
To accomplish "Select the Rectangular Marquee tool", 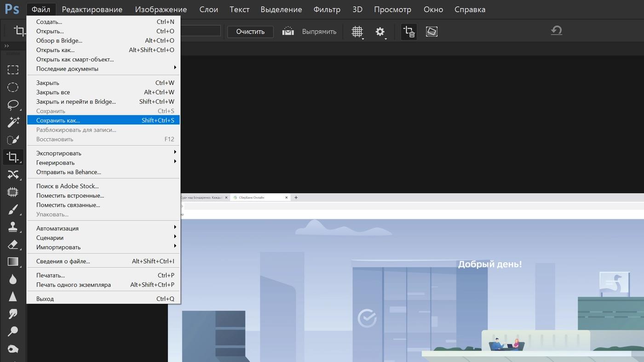I will tap(13, 70).
